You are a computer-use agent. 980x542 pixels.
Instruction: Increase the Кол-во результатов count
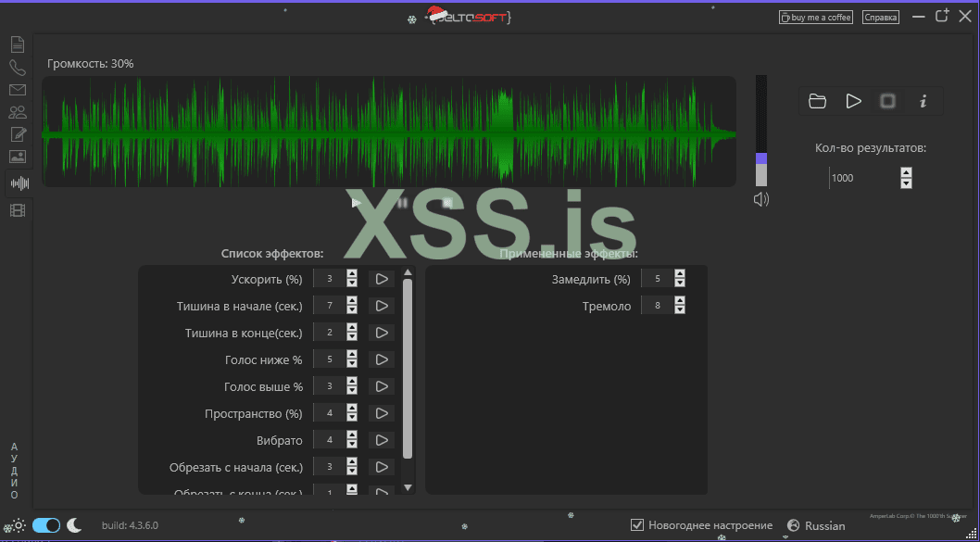pos(906,172)
